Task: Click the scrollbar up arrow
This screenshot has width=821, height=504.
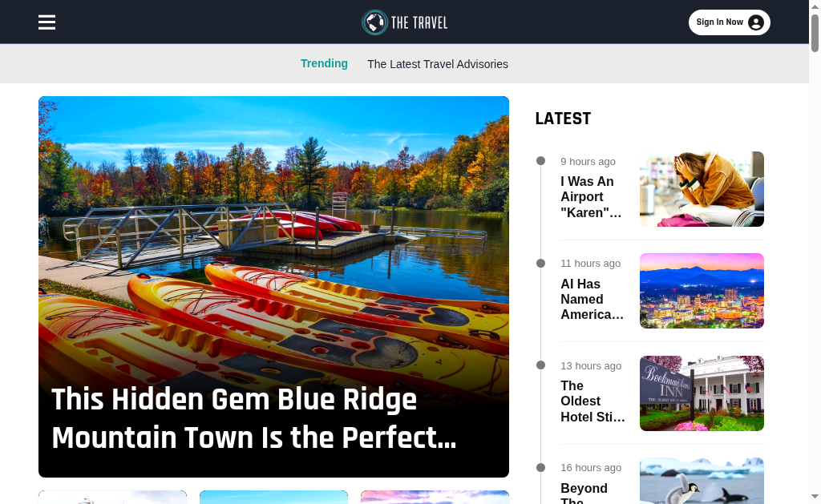Action: [x=815, y=6]
